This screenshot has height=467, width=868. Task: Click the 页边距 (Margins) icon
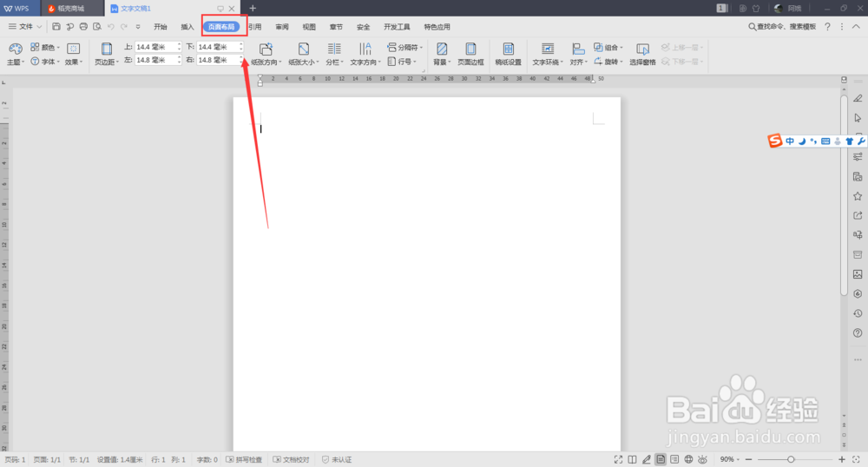(x=106, y=49)
